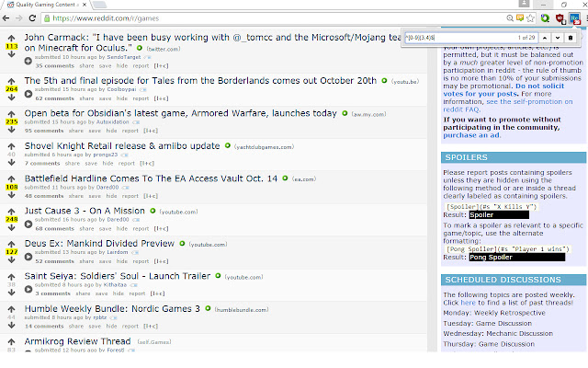Upvote the Tales from the Borderlands post
588x368 pixels.
[12, 81]
